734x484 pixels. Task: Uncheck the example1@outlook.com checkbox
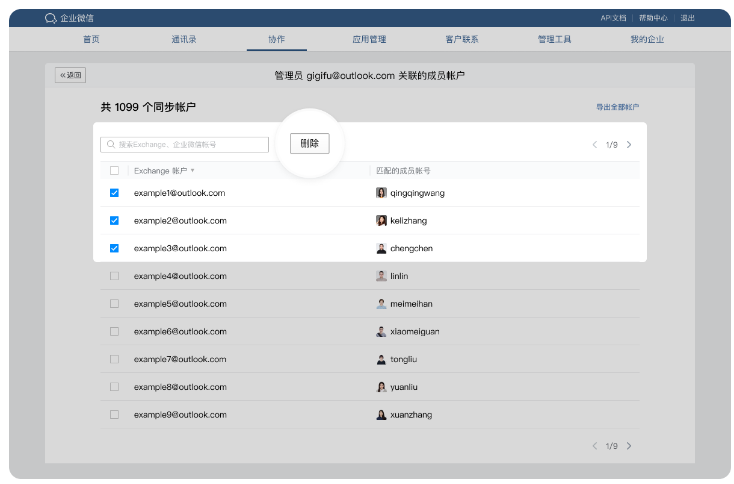(114, 193)
